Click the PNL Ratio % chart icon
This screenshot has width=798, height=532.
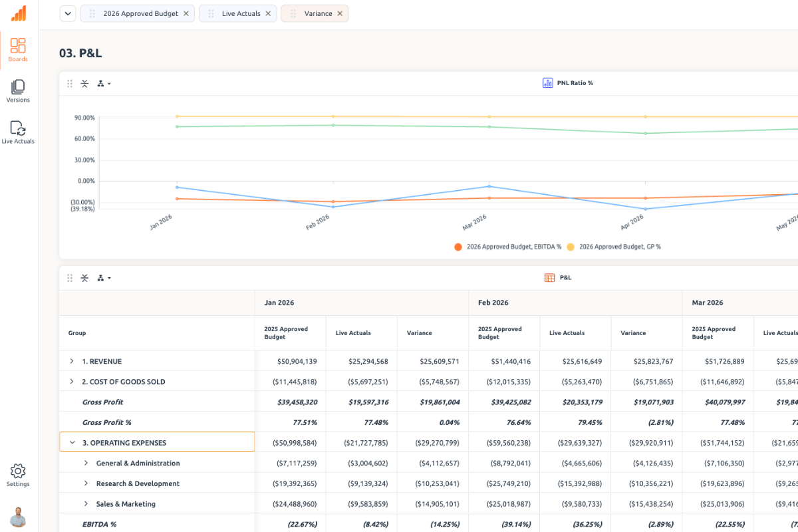point(548,83)
